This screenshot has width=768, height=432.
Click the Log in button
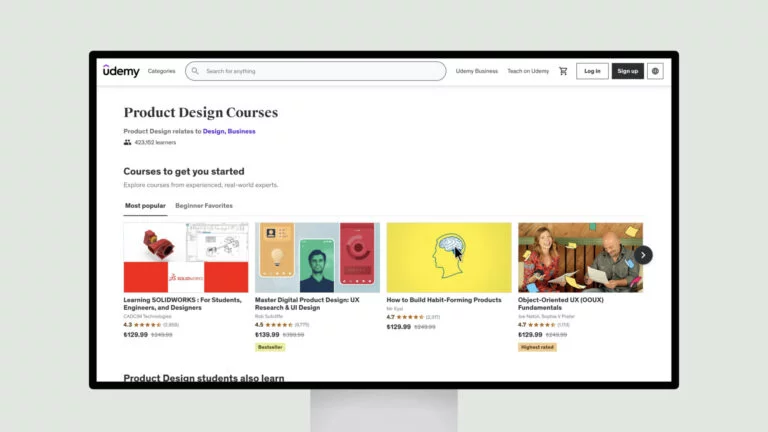click(x=592, y=71)
